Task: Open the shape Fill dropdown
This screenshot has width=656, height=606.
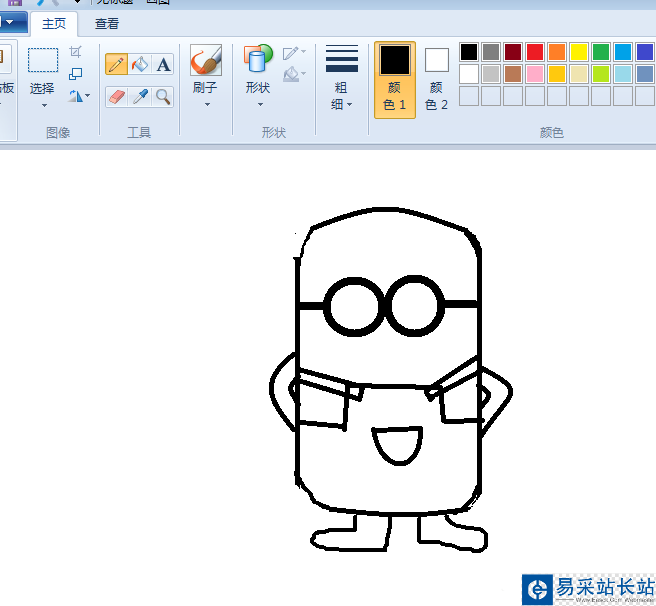Action: [294, 74]
